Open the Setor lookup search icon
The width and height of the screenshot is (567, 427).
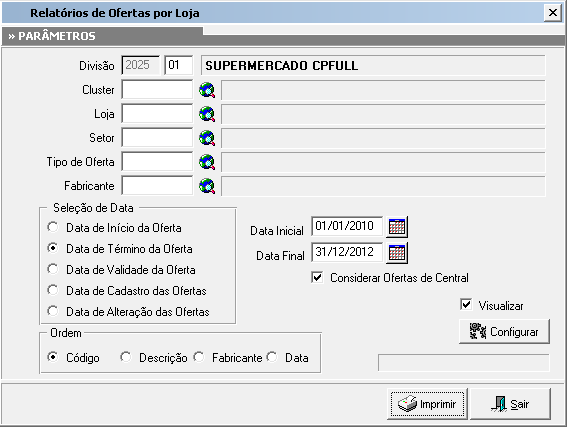point(207,138)
